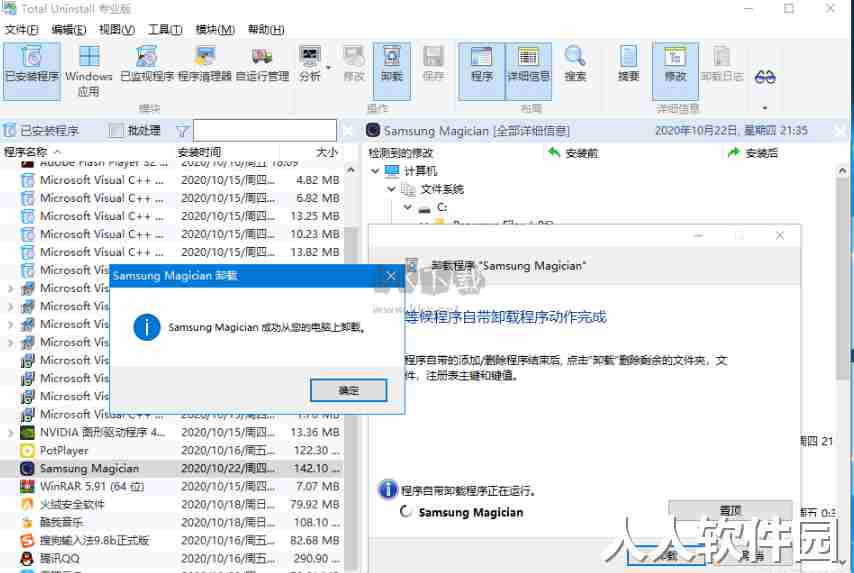The height and width of the screenshot is (573, 854).
Task: Open the 编辑(E) menu
Action: 69,29
